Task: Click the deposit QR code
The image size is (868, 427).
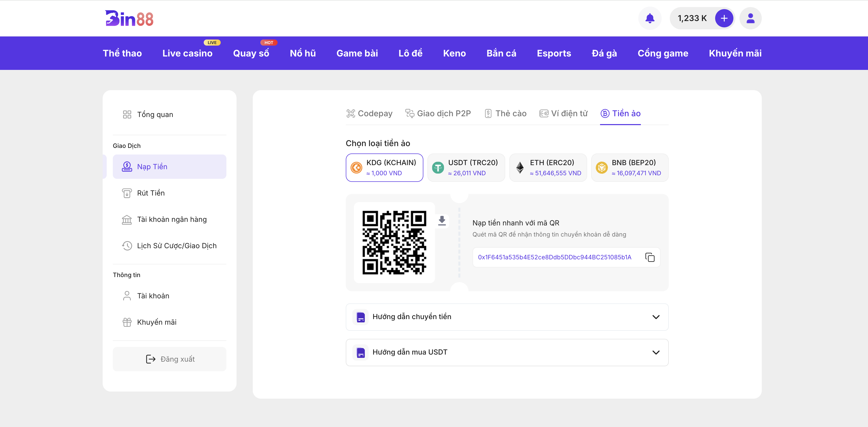Action: coord(394,242)
